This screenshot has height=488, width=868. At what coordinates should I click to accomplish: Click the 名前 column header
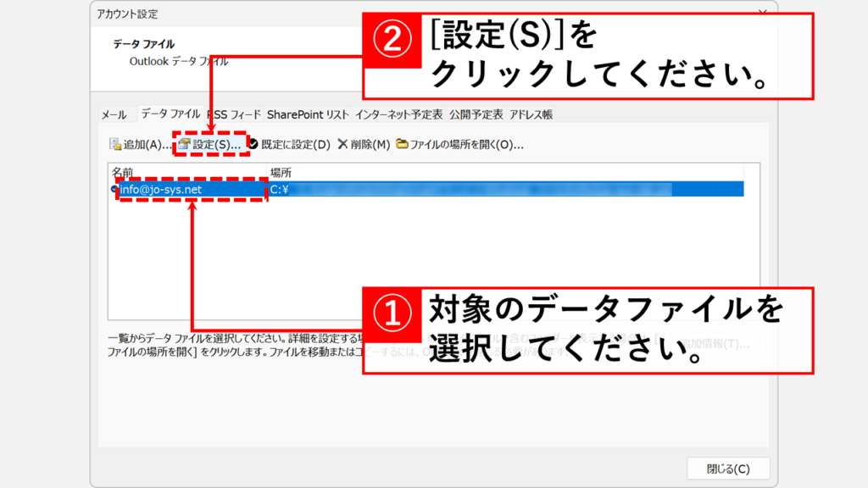187,173
